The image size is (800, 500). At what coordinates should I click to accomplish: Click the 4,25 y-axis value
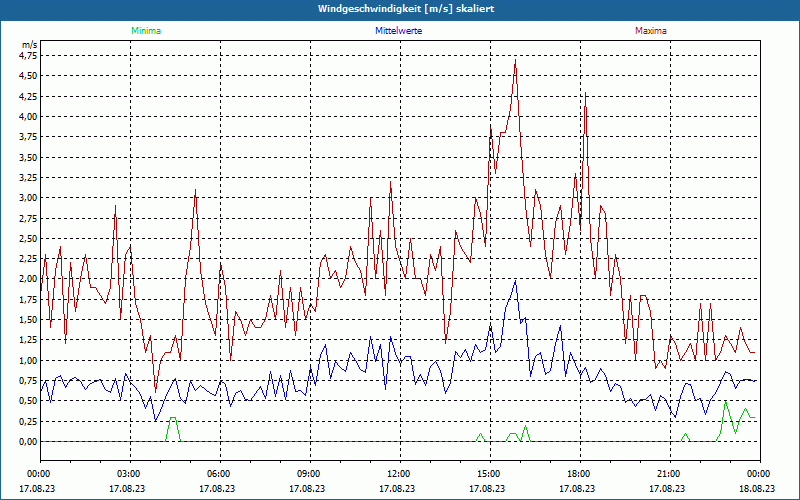pyautogui.click(x=28, y=96)
